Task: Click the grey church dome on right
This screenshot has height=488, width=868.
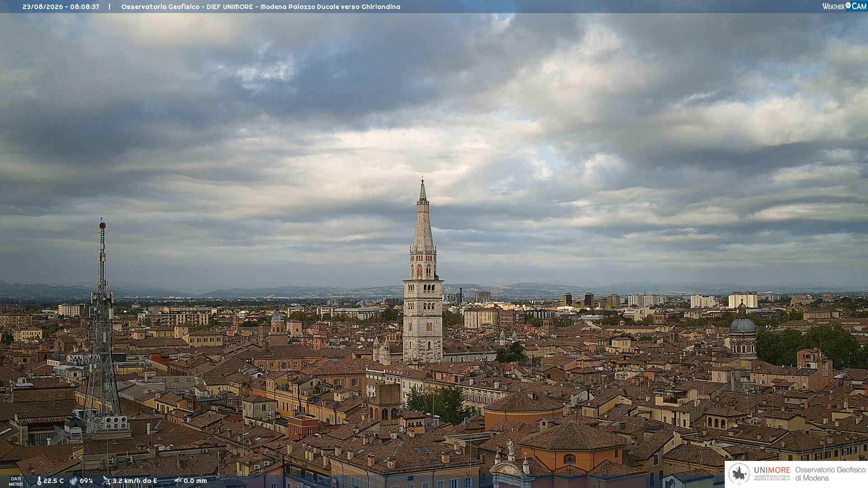Action: pyautogui.click(x=743, y=324)
